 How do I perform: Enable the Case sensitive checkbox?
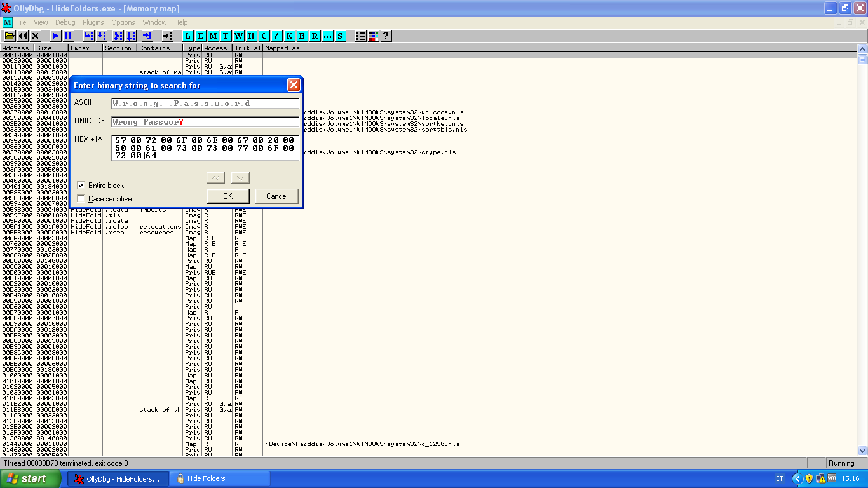(x=81, y=198)
